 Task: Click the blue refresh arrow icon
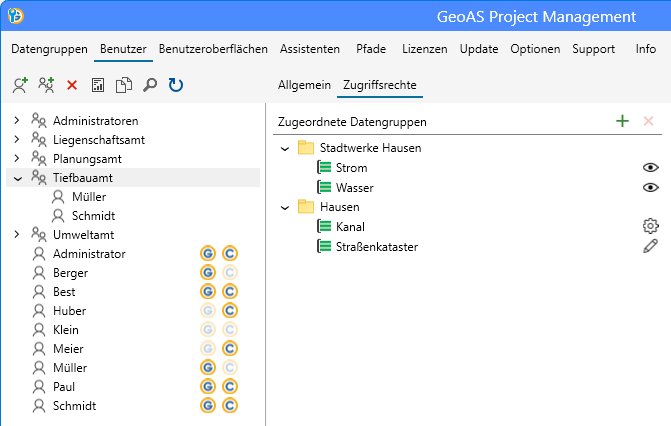click(176, 86)
